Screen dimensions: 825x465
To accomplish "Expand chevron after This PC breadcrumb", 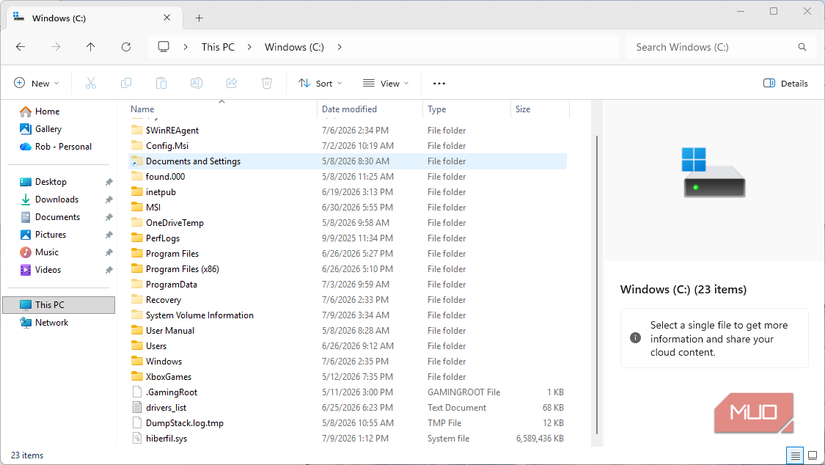I will point(249,47).
